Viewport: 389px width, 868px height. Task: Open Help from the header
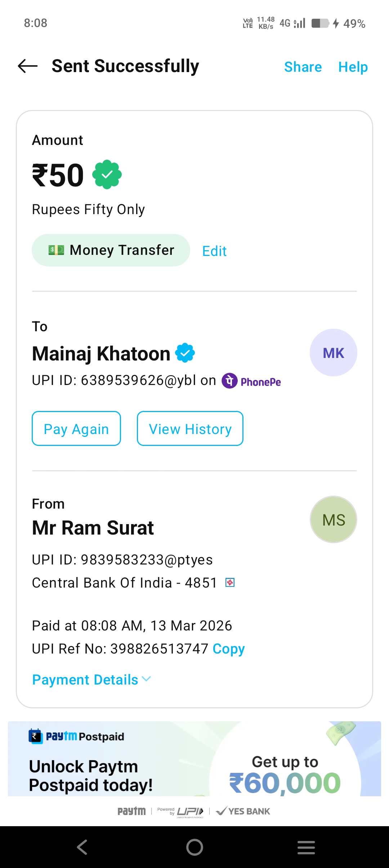point(353,67)
